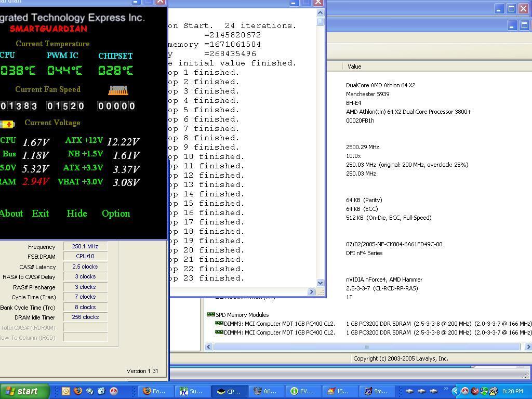Open Option in SmartGuardian
This screenshot has width=532, height=399.
coord(116,214)
